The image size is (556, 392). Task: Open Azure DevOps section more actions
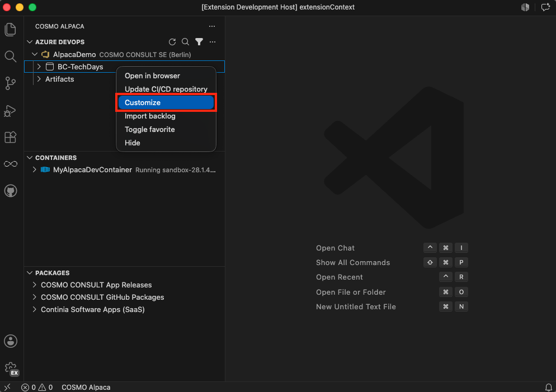pos(213,42)
